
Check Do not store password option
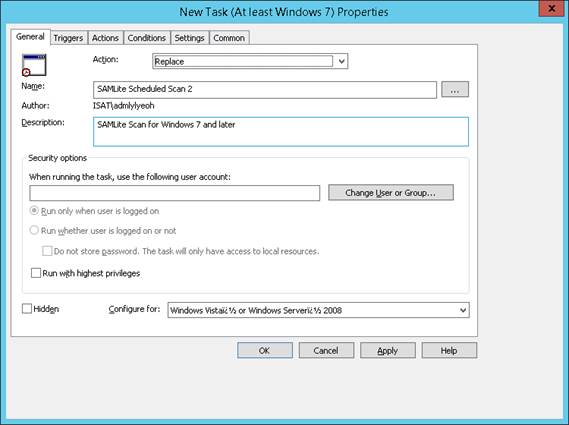(47, 251)
